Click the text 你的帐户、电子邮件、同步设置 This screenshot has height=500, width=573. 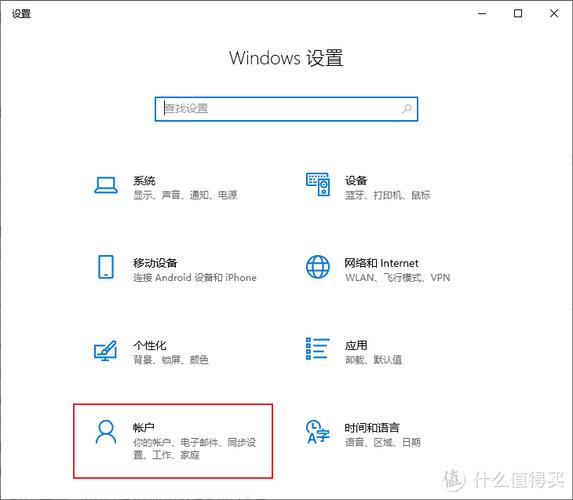tap(194, 449)
